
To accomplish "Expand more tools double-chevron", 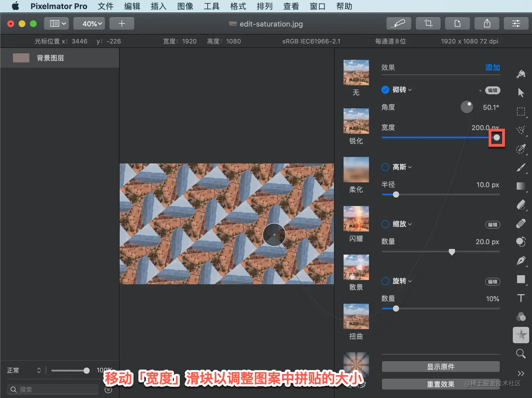I will pyautogui.click(x=521, y=373).
